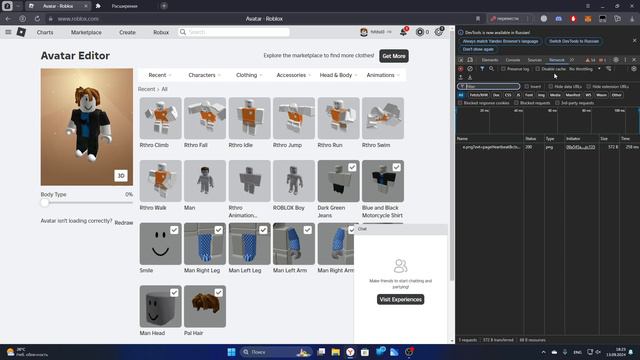Open File Explorer from taskbar
The width and height of the screenshot is (640, 360).
tap(336, 352)
